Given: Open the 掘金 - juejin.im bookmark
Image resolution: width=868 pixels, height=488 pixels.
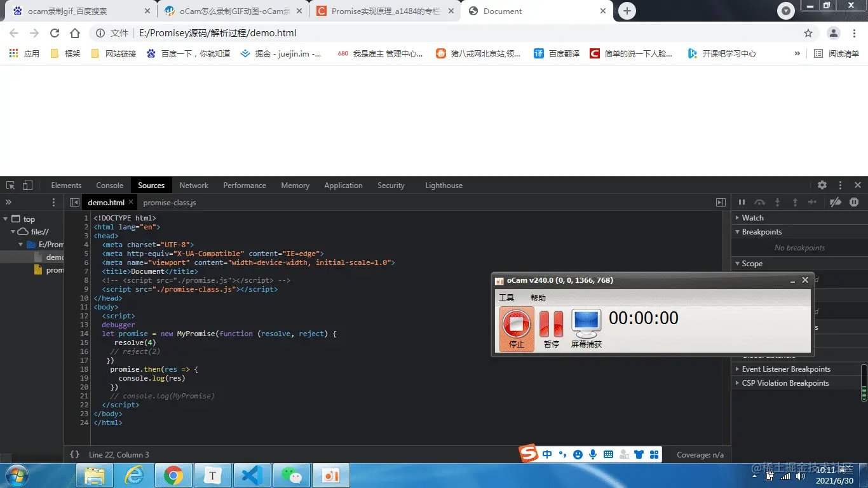Looking at the screenshot, I should coord(281,54).
